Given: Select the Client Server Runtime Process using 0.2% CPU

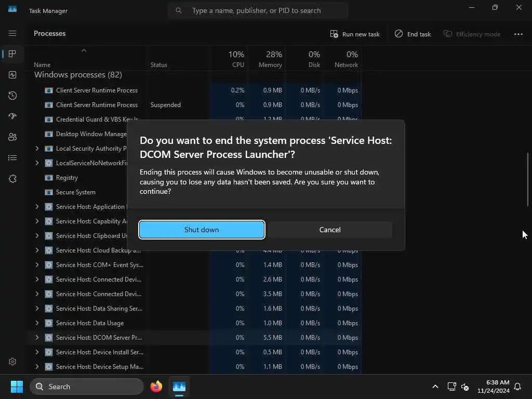Looking at the screenshot, I should coord(193,90).
